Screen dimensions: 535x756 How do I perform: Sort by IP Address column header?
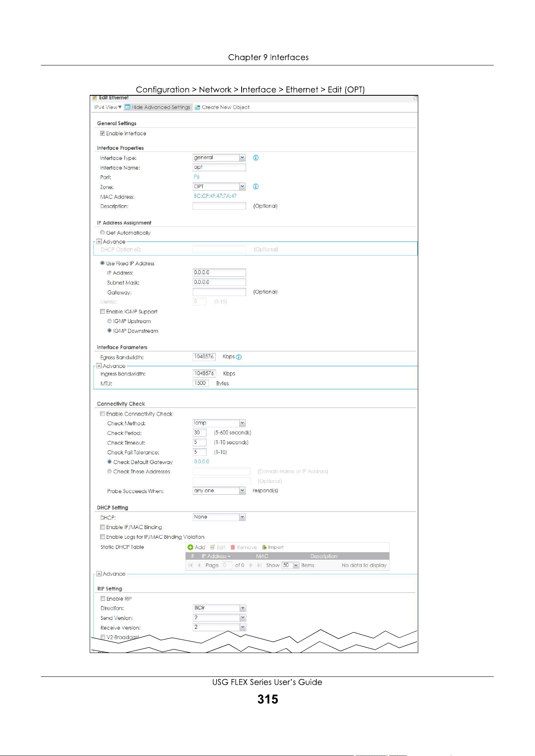pyautogui.click(x=216, y=556)
